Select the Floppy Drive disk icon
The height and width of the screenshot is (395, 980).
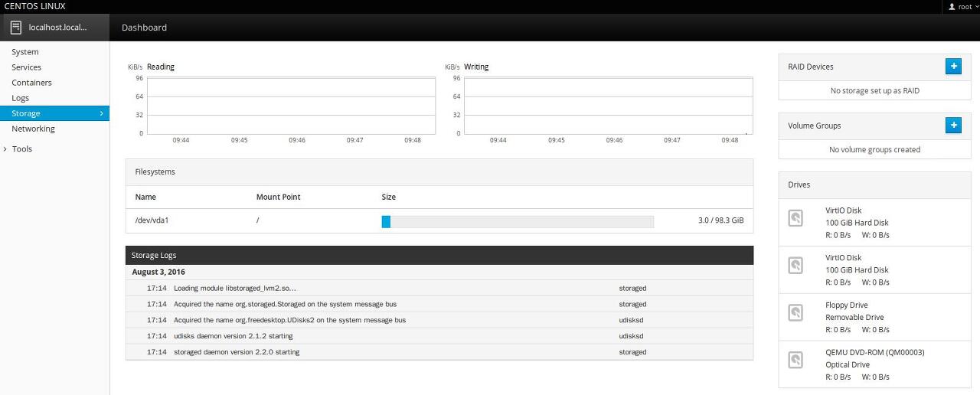(795, 313)
